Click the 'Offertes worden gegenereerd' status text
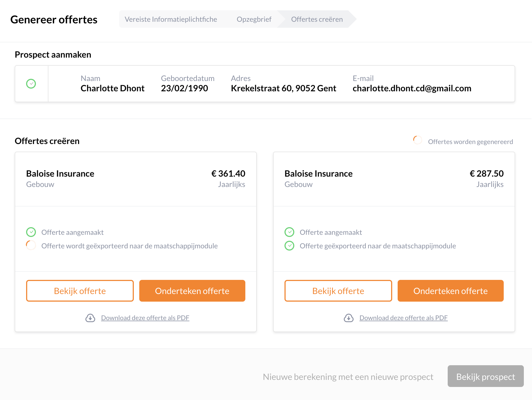Screen dimensions: 532x400 [x=471, y=142]
